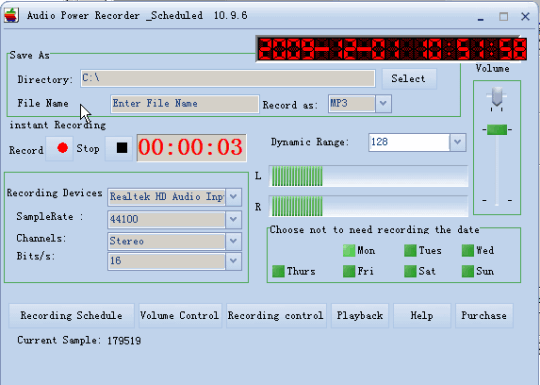Click the 00:00:03 recording timer display

pos(191,147)
